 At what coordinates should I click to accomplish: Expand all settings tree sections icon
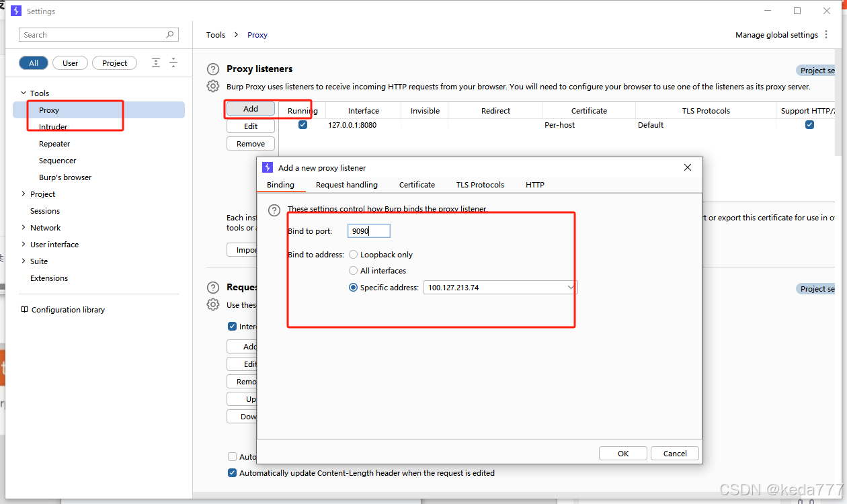point(156,62)
